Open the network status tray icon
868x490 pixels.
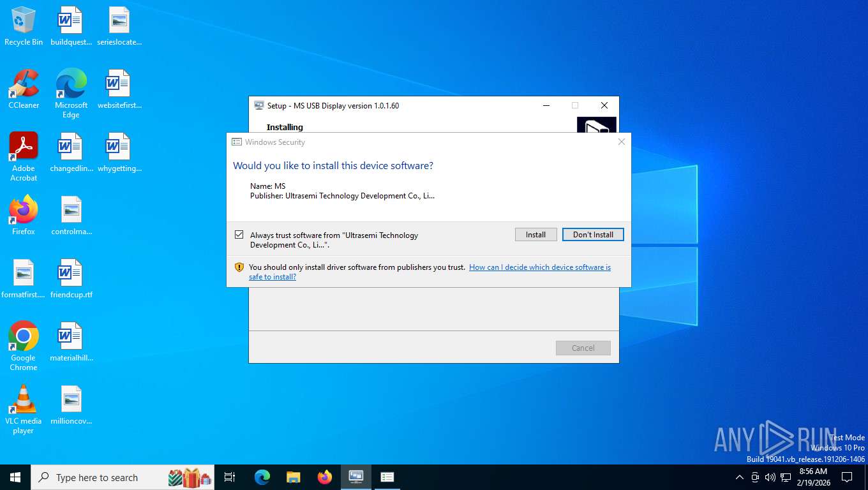pos(786,477)
